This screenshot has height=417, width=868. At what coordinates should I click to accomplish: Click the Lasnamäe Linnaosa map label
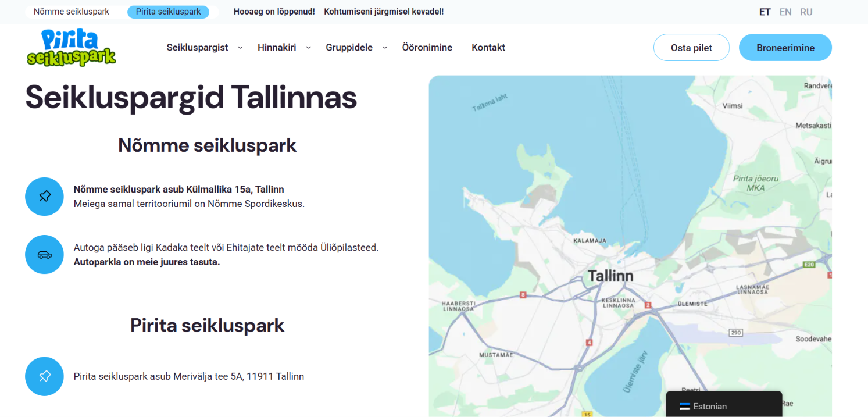pyautogui.click(x=753, y=290)
